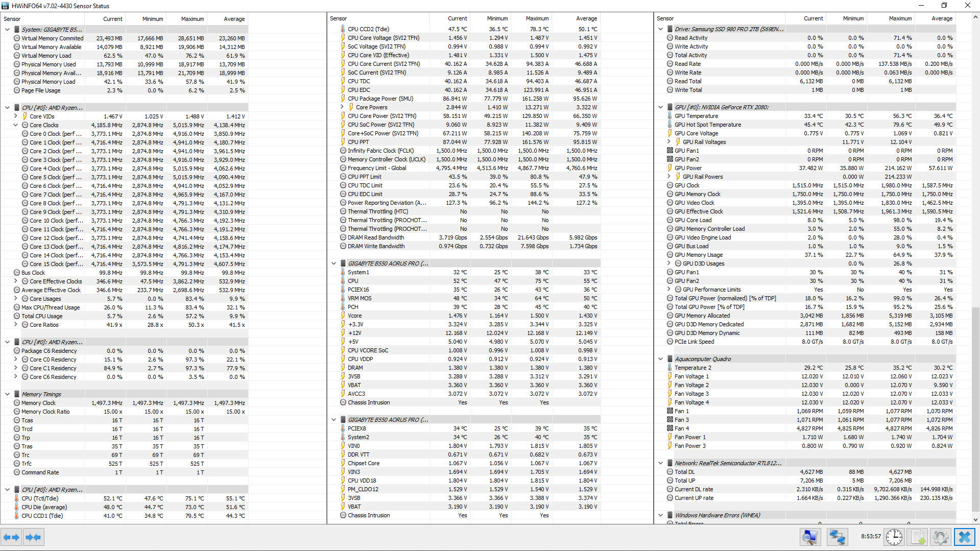
Task: Click the fan icon beside Fan 4
Action: 670,428
